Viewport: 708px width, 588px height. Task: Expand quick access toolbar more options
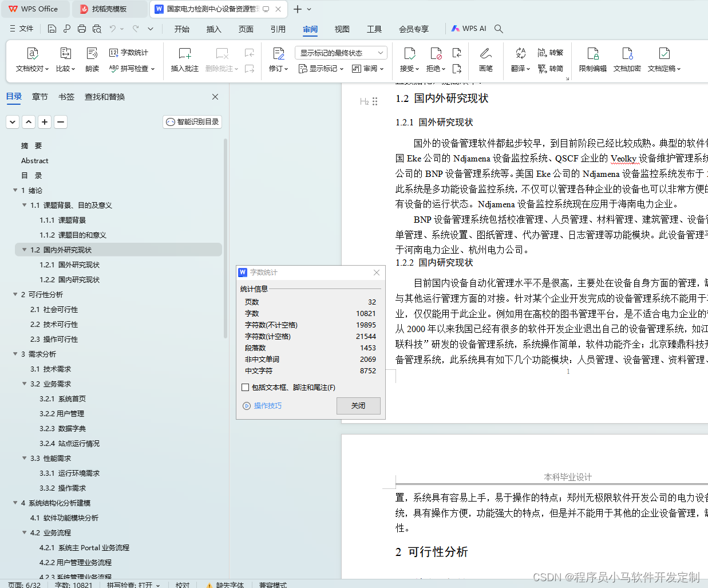[x=151, y=29]
